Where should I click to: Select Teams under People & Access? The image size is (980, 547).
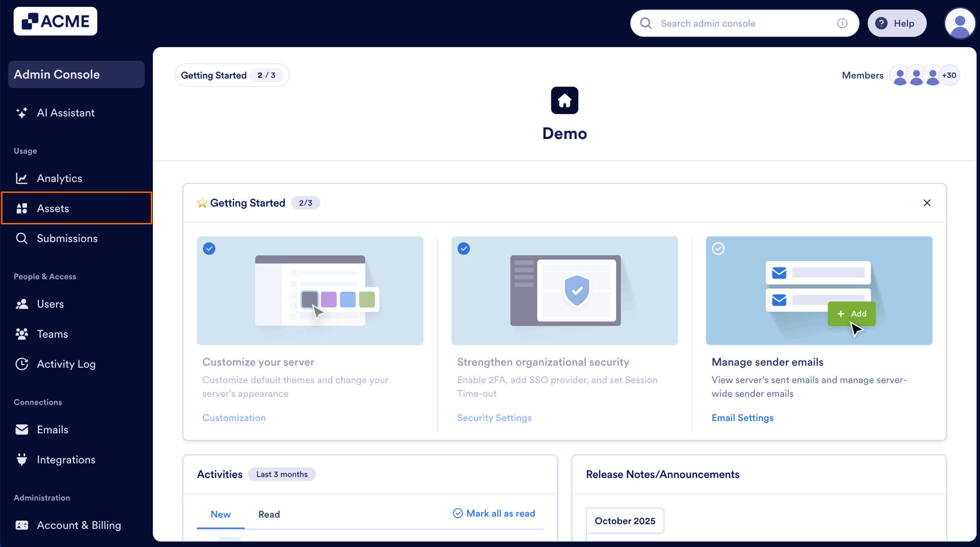click(52, 334)
